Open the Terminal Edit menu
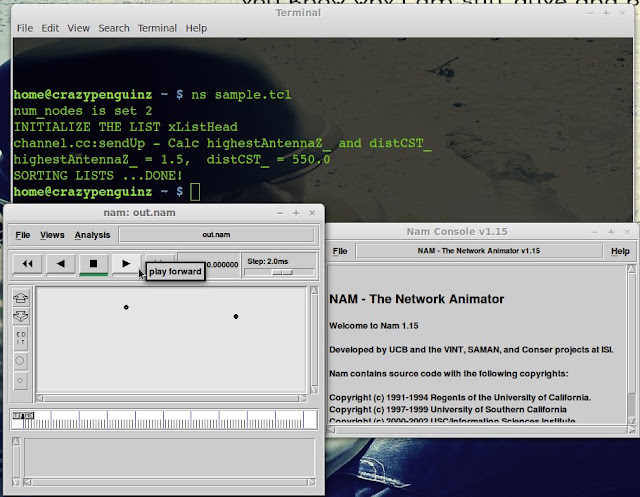The height and width of the screenshot is (497, 640). click(50, 28)
